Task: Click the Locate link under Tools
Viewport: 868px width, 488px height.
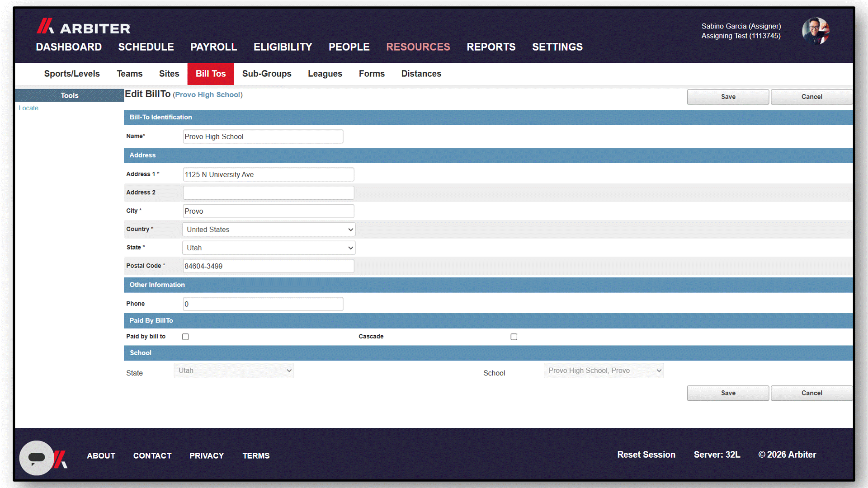Action: pos(28,108)
